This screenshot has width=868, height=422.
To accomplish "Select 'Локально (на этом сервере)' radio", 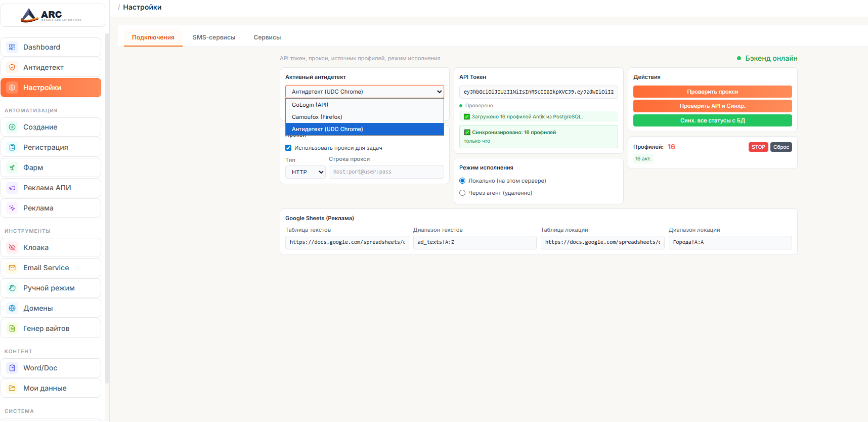I will coord(462,181).
